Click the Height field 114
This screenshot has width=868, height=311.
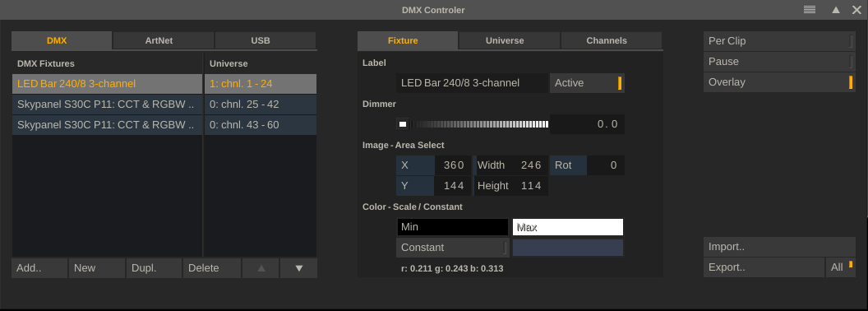[x=510, y=186]
